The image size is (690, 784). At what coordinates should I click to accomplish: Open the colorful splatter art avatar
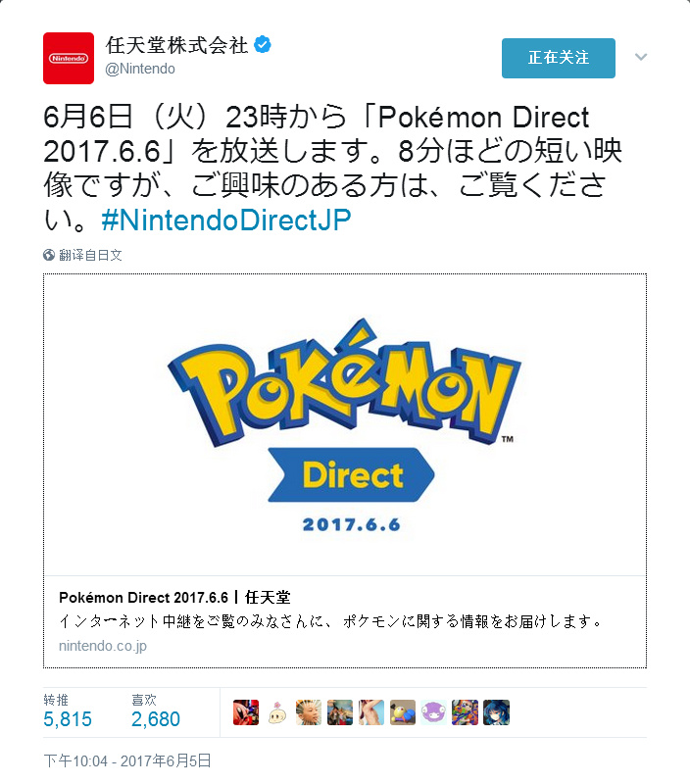465,712
